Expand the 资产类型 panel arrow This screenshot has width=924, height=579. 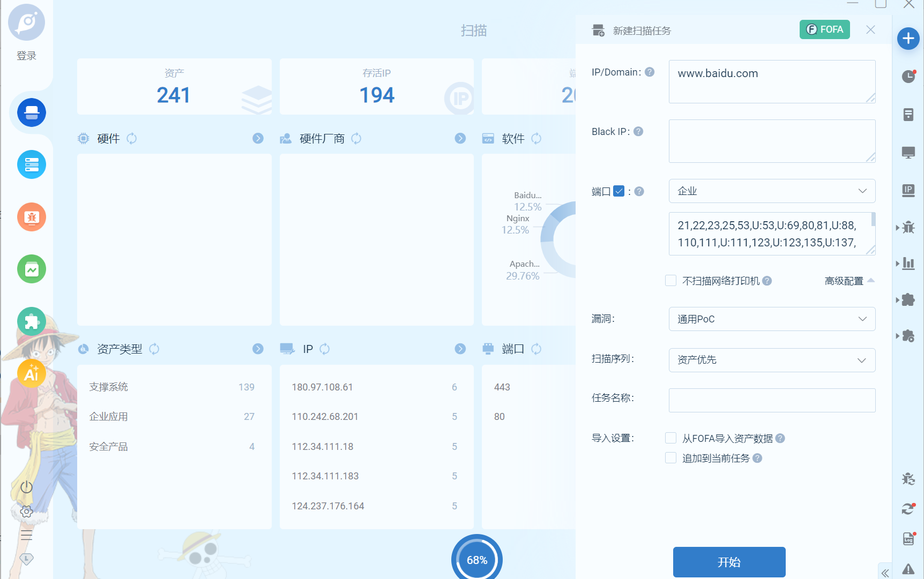258,349
